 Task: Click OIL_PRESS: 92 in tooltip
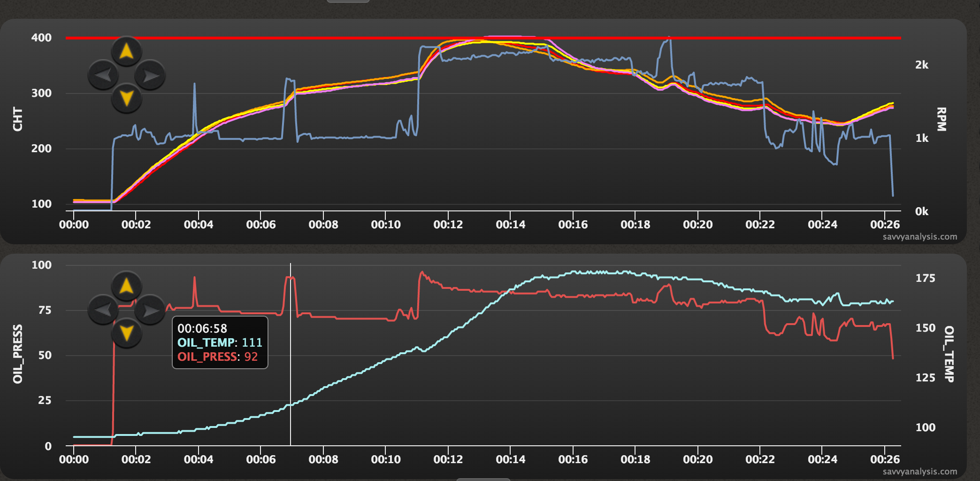pos(217,357)
